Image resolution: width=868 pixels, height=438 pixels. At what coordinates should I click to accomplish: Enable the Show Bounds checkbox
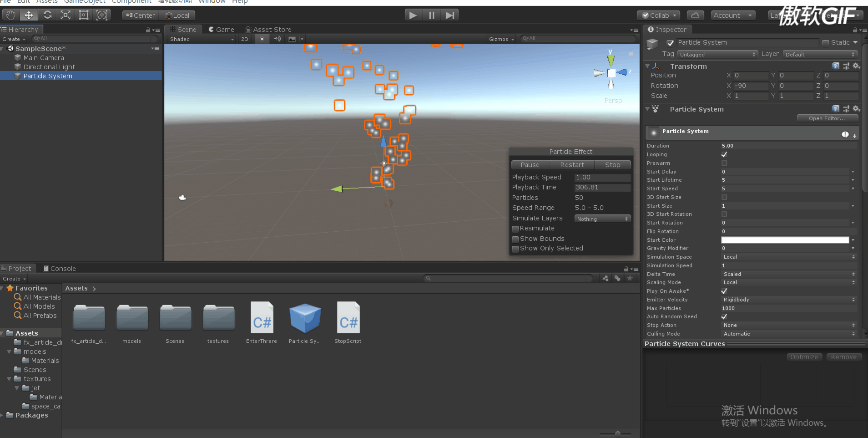515,239
